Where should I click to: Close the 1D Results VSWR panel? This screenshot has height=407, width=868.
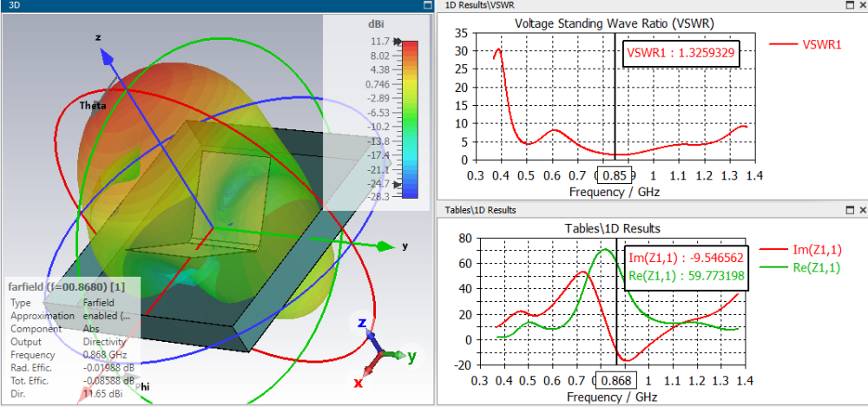pyautogui.click(x=862, y=5)
